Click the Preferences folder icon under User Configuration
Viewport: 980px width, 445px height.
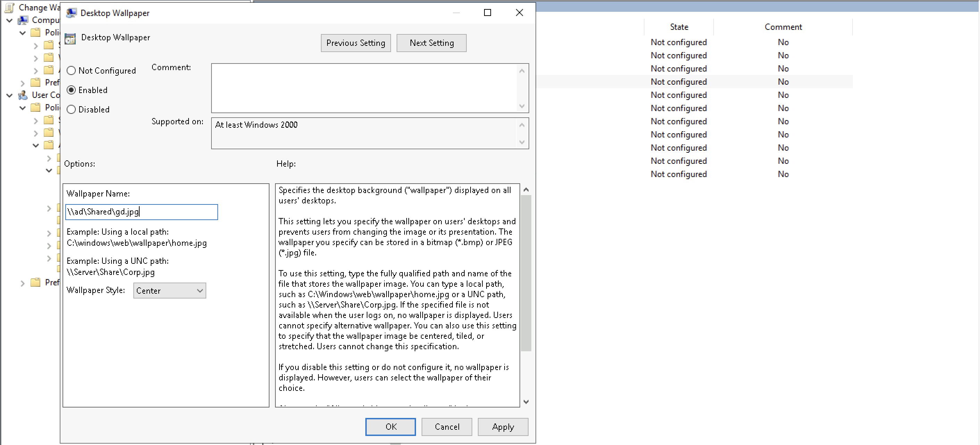[x=35, y=282]
